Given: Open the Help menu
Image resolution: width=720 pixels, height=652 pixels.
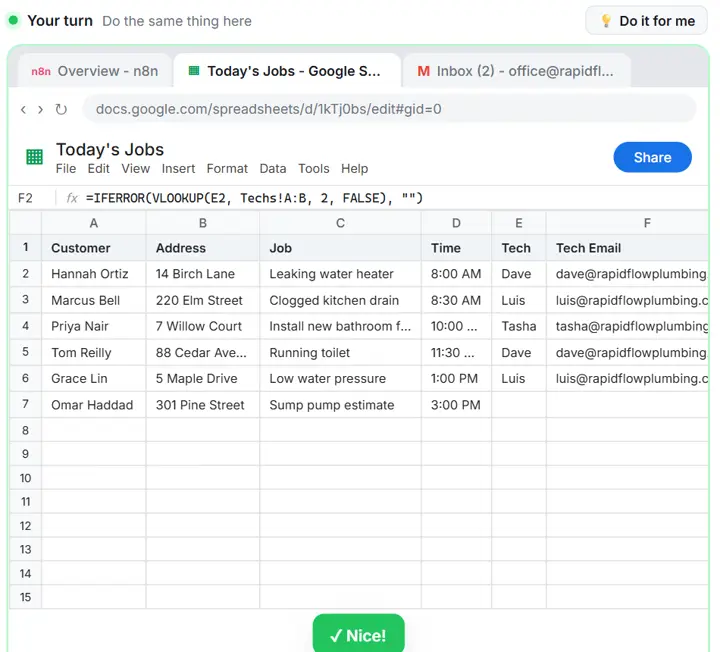Looking at the screenshot, I should coord(354,169).
